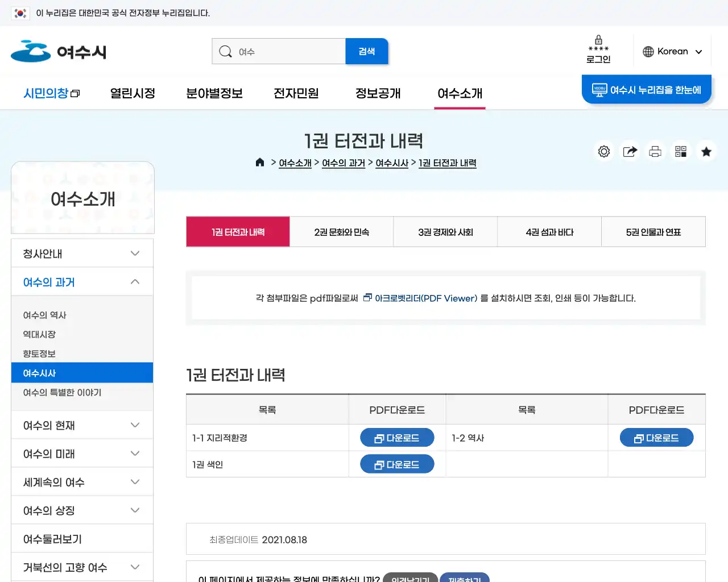Expand the 여수의 상징 sidebar section
Viewport: 728px width, 582px height.
point(135,510)
